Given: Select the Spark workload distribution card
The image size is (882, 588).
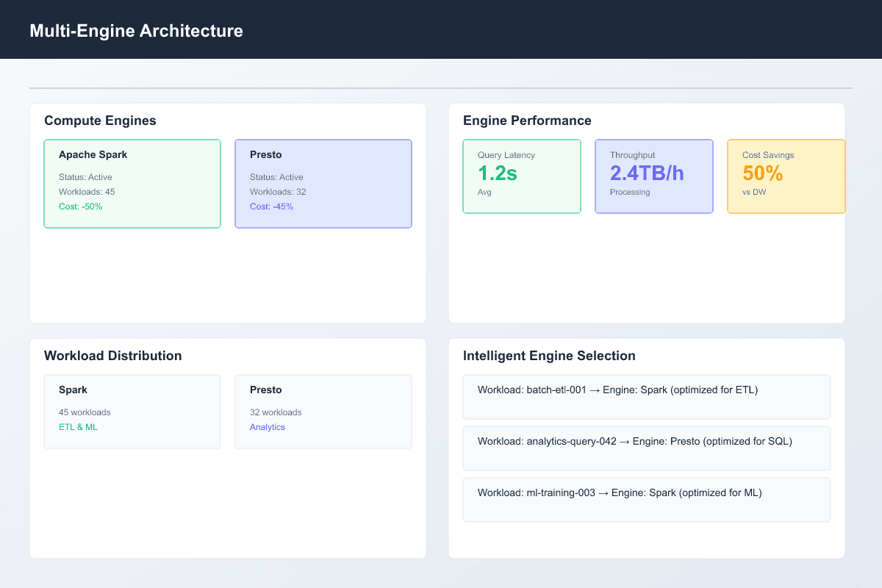Looking at the screenshot, I should (x=132, y=412).
